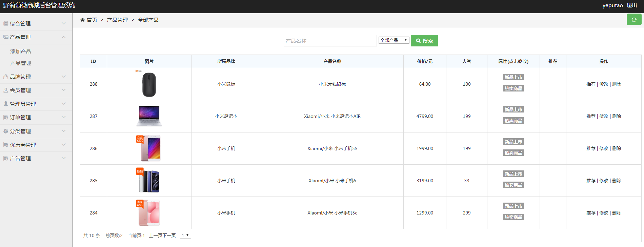
Task: Click the 产品管理 breadcrumb link
Action: (x=118, y=20)
